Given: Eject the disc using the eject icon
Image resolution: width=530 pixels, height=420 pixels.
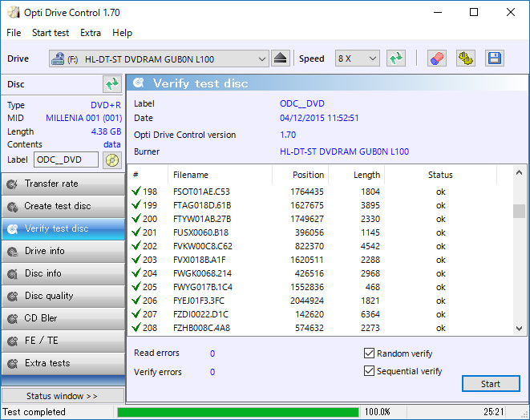Looking at the screenshot, I should click(280, 59).
